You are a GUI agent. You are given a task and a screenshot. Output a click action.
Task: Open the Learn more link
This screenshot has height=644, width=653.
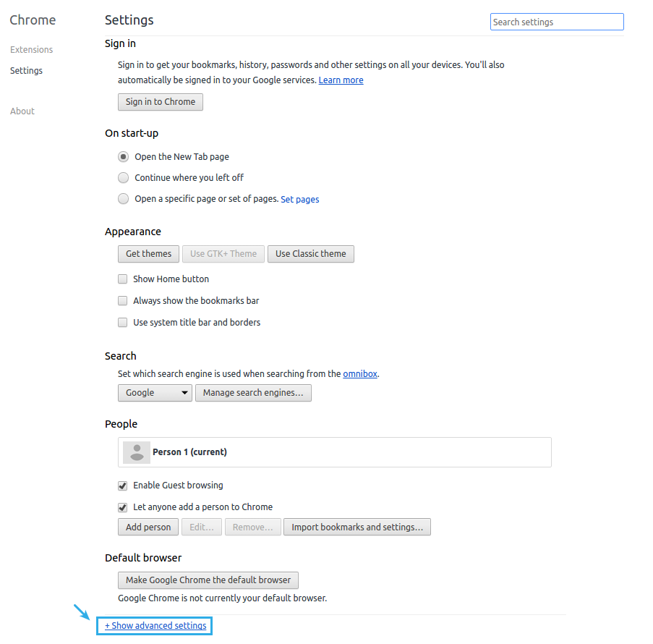point(341,80)
